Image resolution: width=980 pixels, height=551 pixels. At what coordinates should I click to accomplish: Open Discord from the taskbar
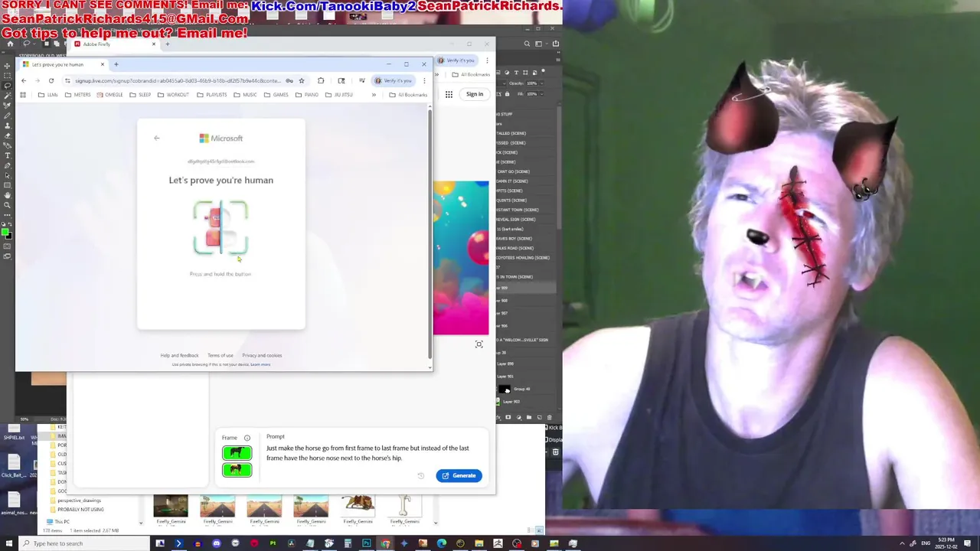click(x=216, y=543)
